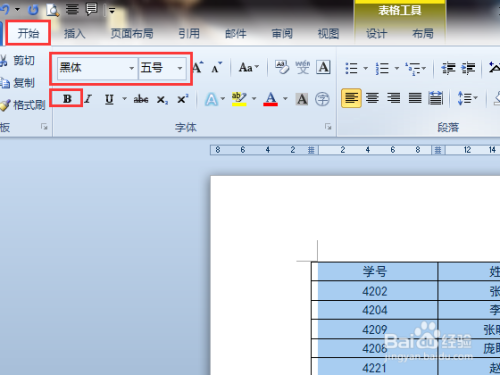500x375 pixels.
Task: Apply distributed alignment
Action: pyautogui.click(x=436, y=98)
